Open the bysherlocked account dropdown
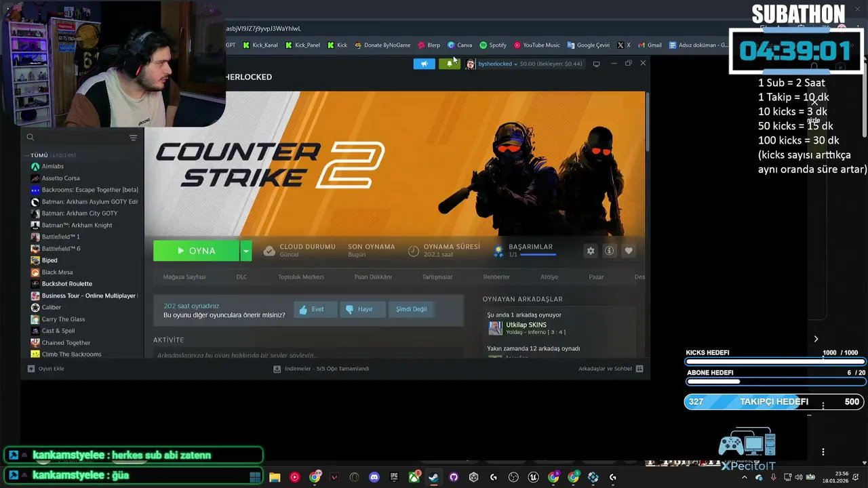The height and width of the screenshot is (488, 868). [498, 64]
